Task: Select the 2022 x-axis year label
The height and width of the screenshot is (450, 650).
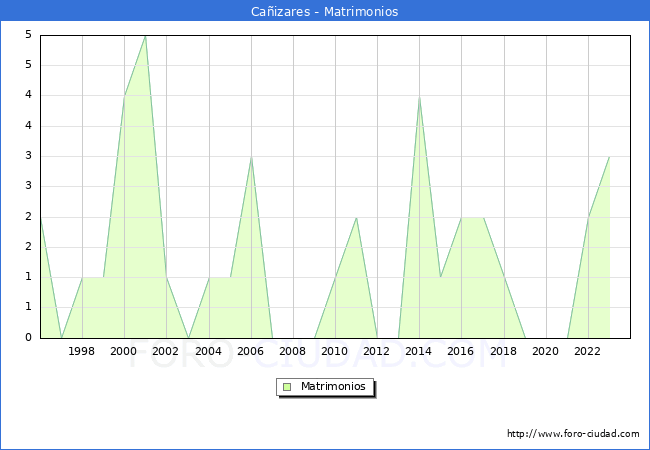Action: pyautogui.click(x=587, y=351)
